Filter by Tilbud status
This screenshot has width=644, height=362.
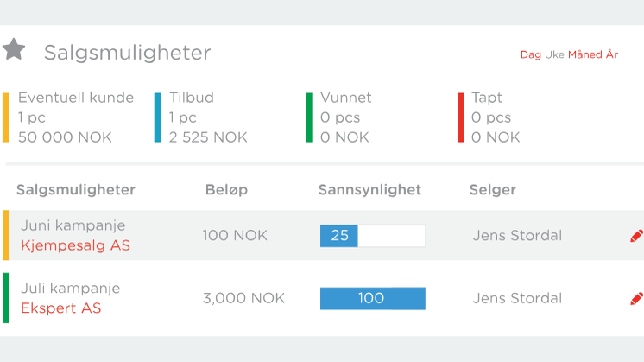[201, 117]
